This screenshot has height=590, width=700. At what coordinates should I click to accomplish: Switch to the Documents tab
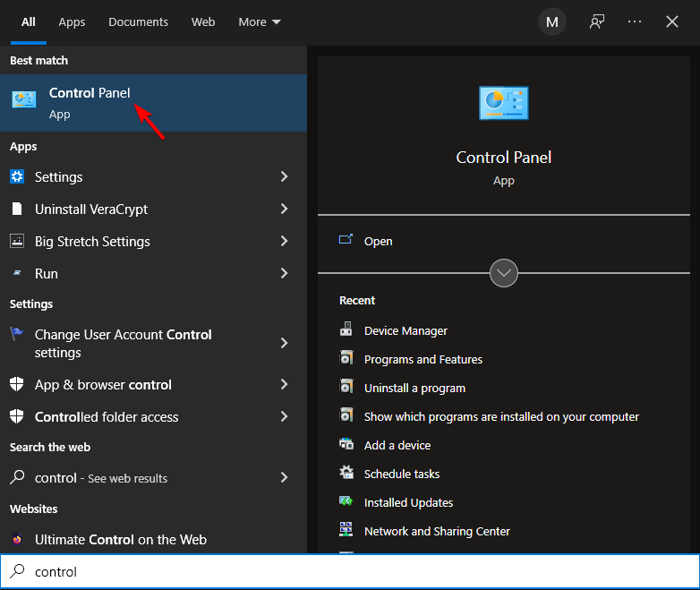click(138, 22)
